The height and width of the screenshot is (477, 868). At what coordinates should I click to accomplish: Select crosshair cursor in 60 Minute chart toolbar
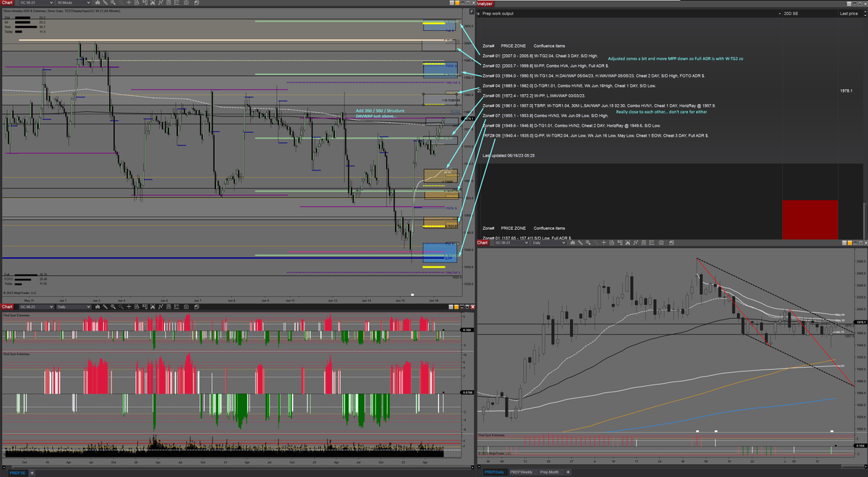click(129, 3)
